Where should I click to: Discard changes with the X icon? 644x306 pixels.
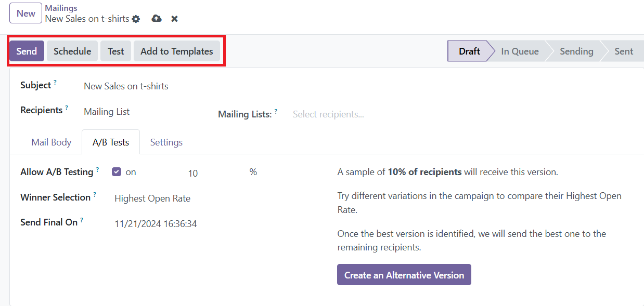coord(175,19)
